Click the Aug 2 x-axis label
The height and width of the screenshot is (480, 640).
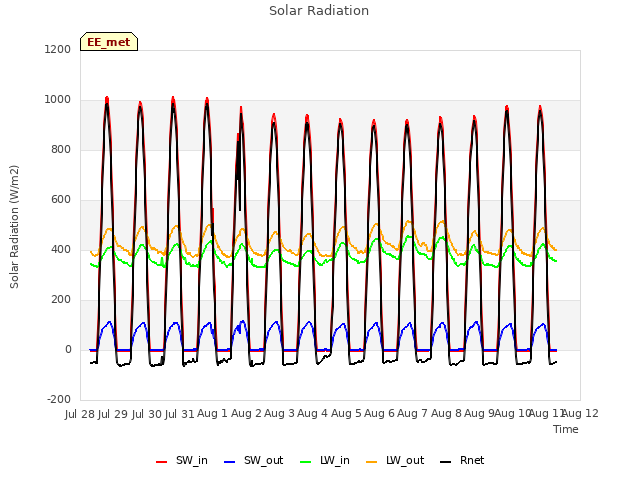coord(246,414)
